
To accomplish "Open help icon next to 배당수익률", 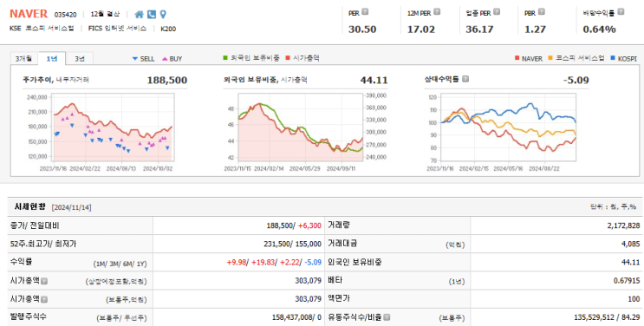I will point(621,12).
